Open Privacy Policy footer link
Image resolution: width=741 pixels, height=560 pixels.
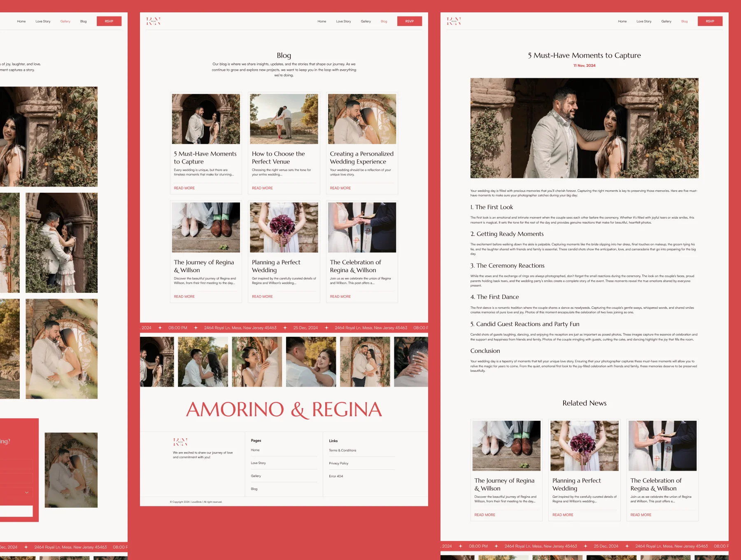point(338,463)
